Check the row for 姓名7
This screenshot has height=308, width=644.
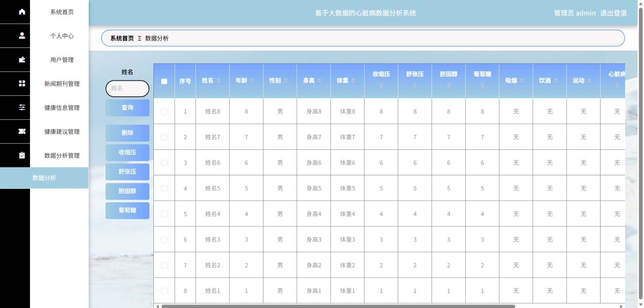pyautogui.click(x=164, y=137)
